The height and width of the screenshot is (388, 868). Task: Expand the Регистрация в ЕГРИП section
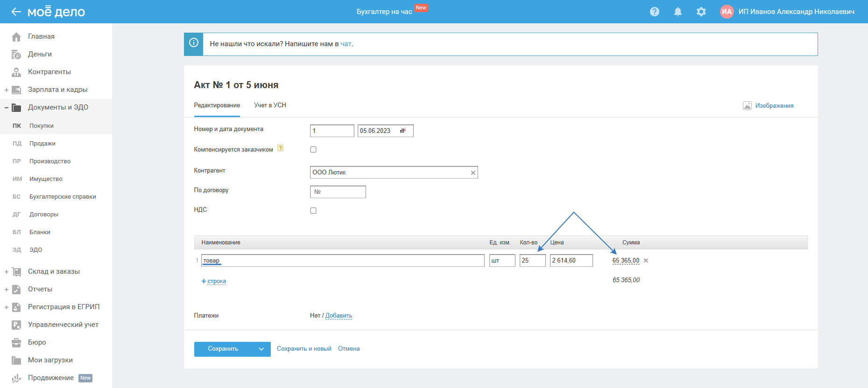pyautogui.click(x=7, y=307)
